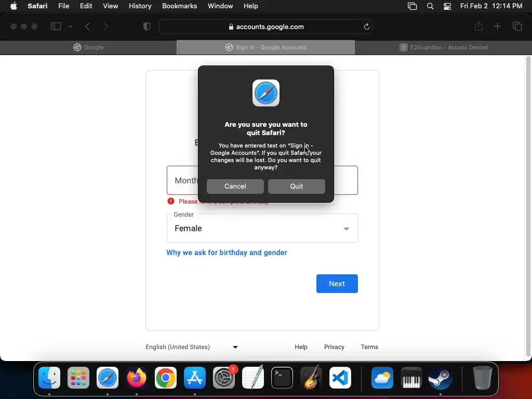Open the Help menu in menu bar
This screenshot has width=532, height=399.
pos(251,6)
